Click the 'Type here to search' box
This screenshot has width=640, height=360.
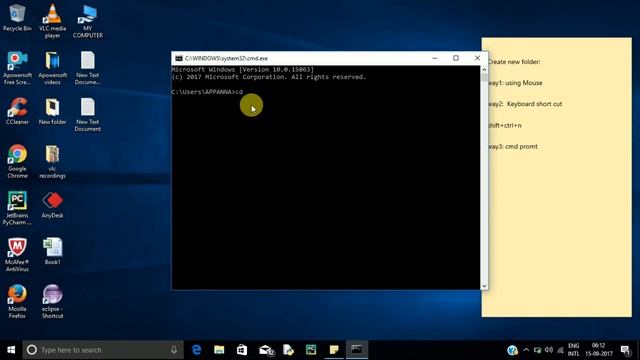103,350
